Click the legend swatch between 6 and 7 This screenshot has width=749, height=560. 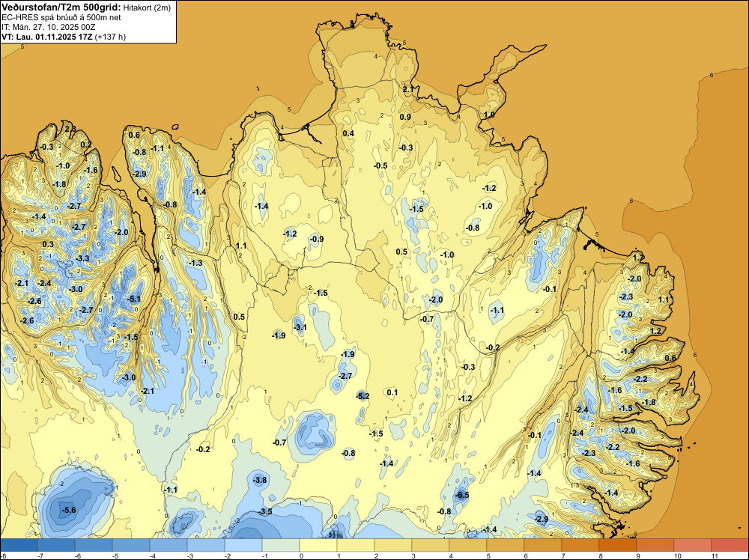point(543,545)
